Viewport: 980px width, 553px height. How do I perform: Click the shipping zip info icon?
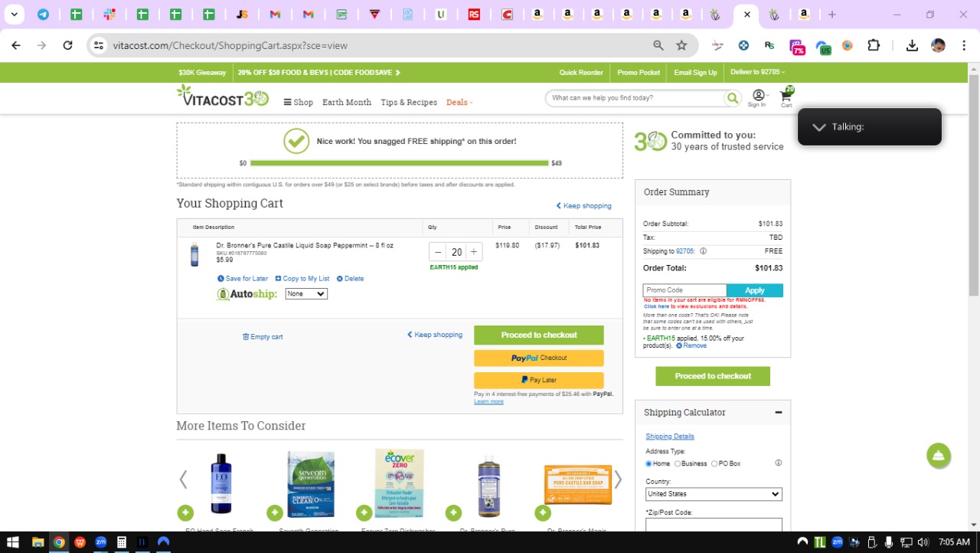(x=703, y=251)
